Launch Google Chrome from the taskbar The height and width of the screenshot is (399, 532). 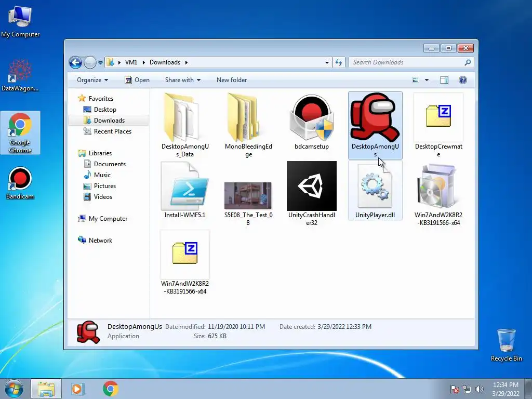point(110,389)
